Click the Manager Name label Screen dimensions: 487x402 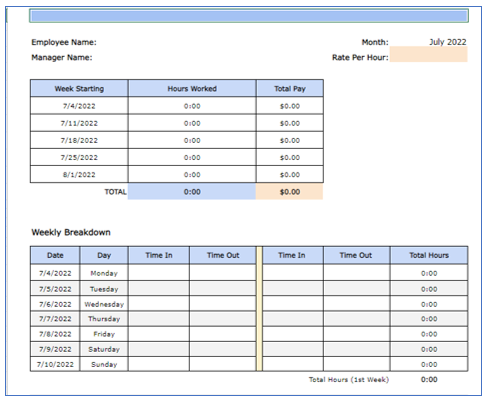[62, 57]
